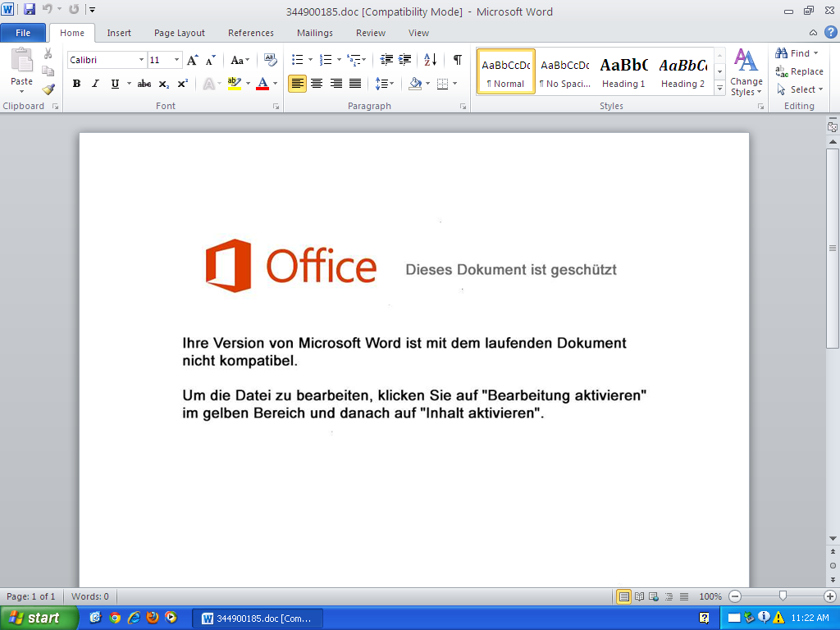Viewport: 840px width, 630px height.
Task: Toggle Strikethrough formatting
Action: coord(144,84)
